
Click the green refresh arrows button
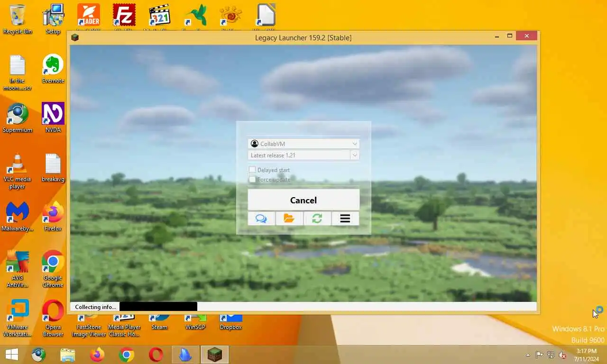point(317,218)
